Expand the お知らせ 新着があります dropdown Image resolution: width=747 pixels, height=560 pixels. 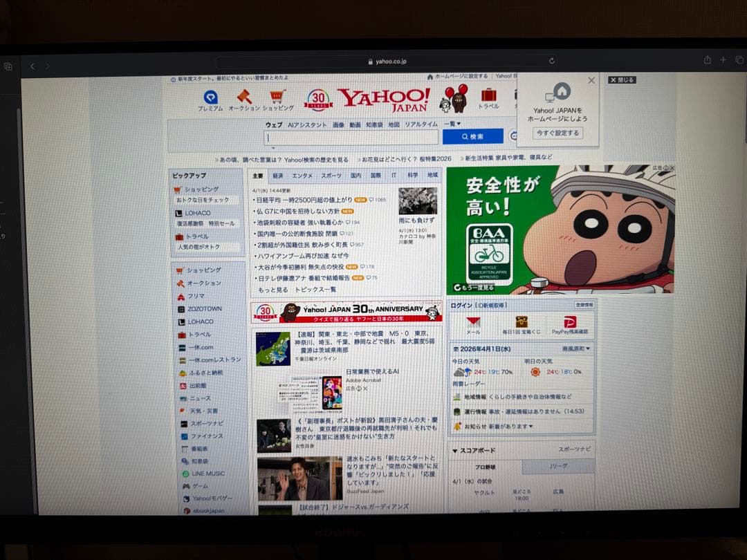[498, 427]
